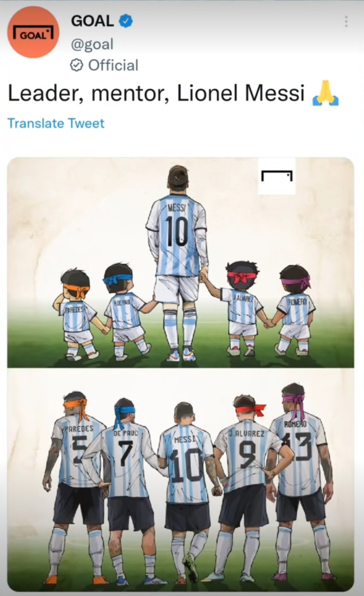The width and height of the screenshot is (364, 596).
Task: Click the Translate Tweet link
Action: 56,123
